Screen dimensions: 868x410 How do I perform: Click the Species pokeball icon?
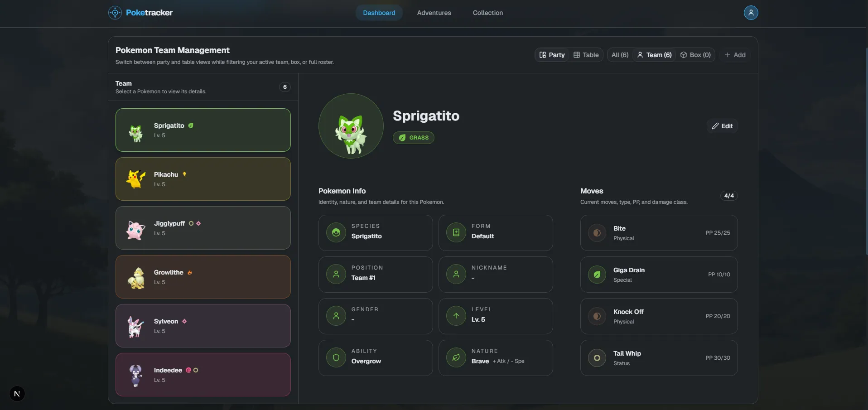click(x=336, y=232)
